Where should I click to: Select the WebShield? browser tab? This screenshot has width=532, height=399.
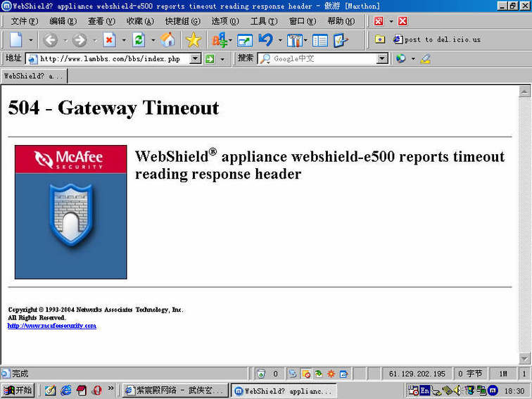point(34,76)
